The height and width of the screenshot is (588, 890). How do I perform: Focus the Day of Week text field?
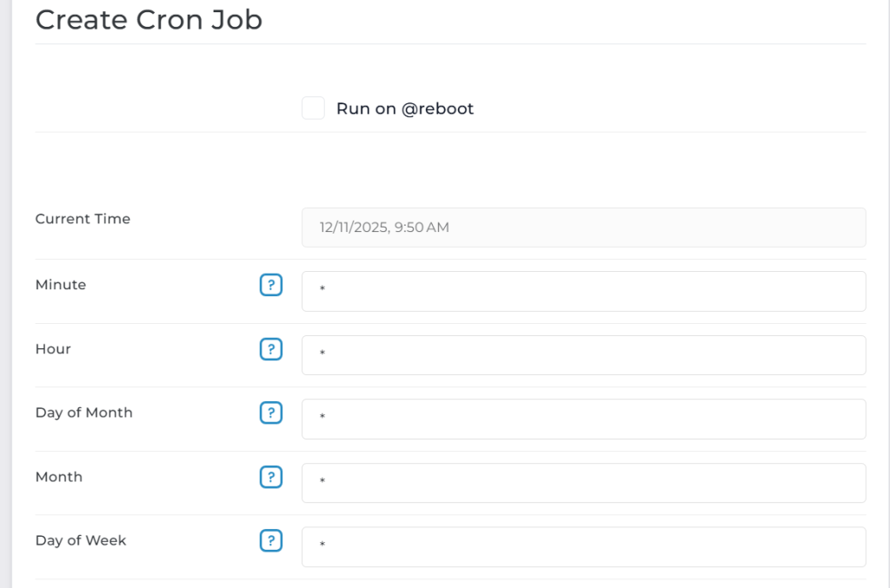click(583, 546)
